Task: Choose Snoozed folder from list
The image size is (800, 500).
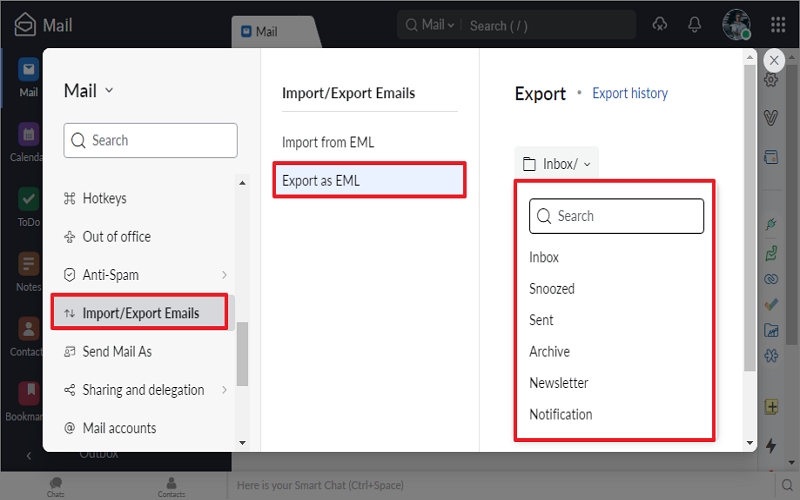Action: tap(552, 289)
